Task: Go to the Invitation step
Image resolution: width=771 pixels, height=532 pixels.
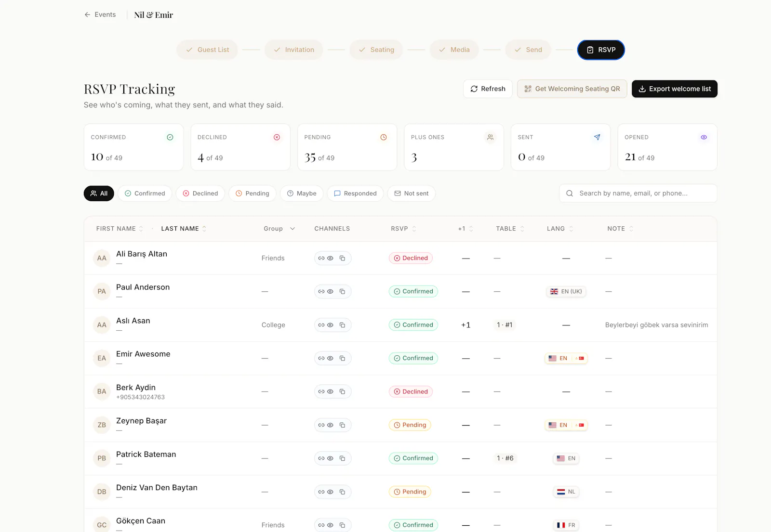Action: 293,50
